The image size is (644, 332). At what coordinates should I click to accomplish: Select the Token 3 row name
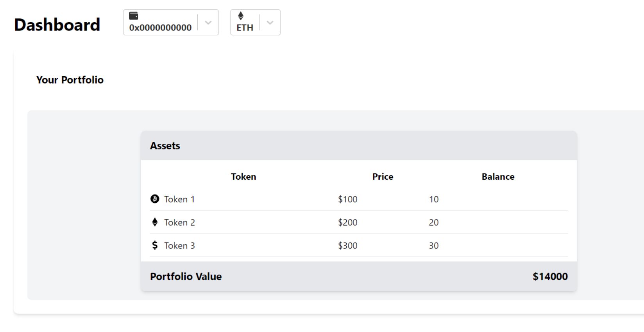[x=179, y=246]
